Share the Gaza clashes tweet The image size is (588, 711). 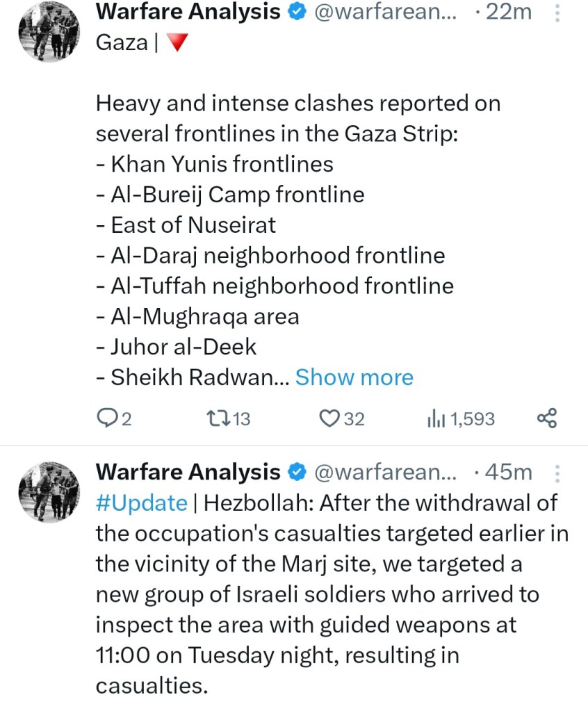click(x=547, y=418)
